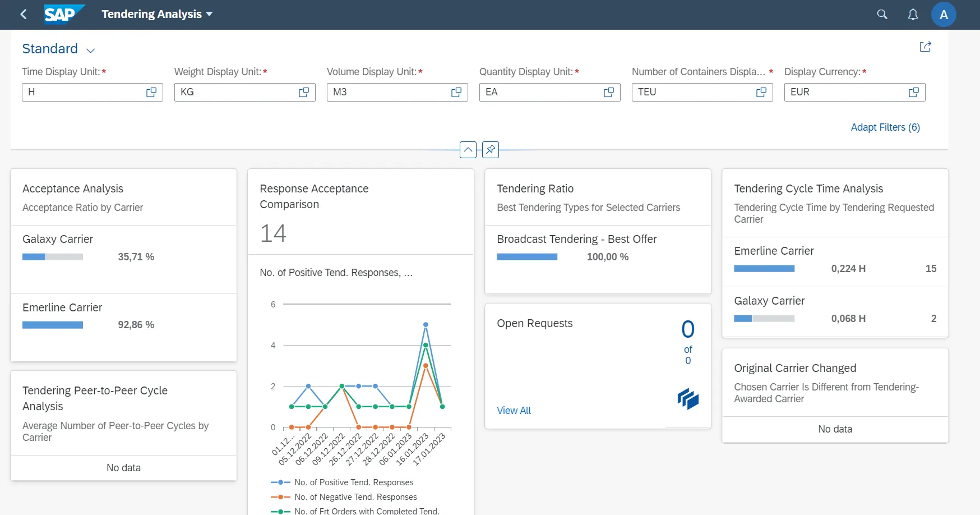Click the chart title No. of Positive Tend. Responses
980x515 pixels.
pos(336,273)
